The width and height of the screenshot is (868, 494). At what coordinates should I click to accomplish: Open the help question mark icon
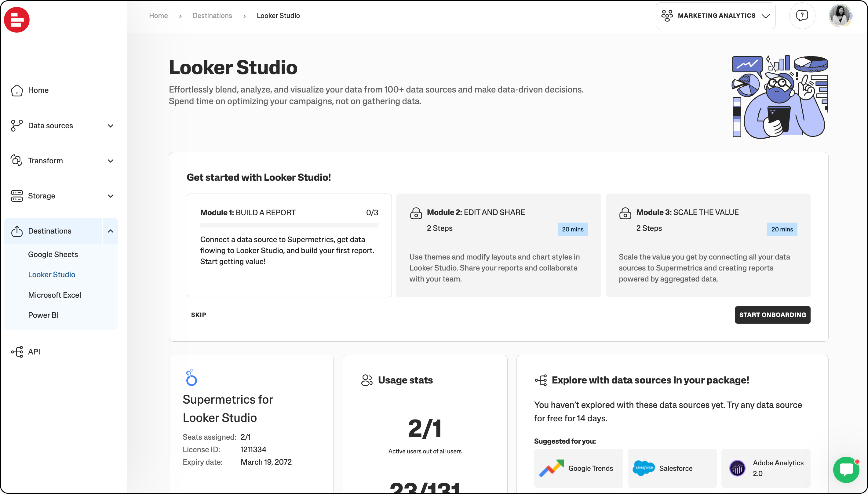click(x=802, y=16)
